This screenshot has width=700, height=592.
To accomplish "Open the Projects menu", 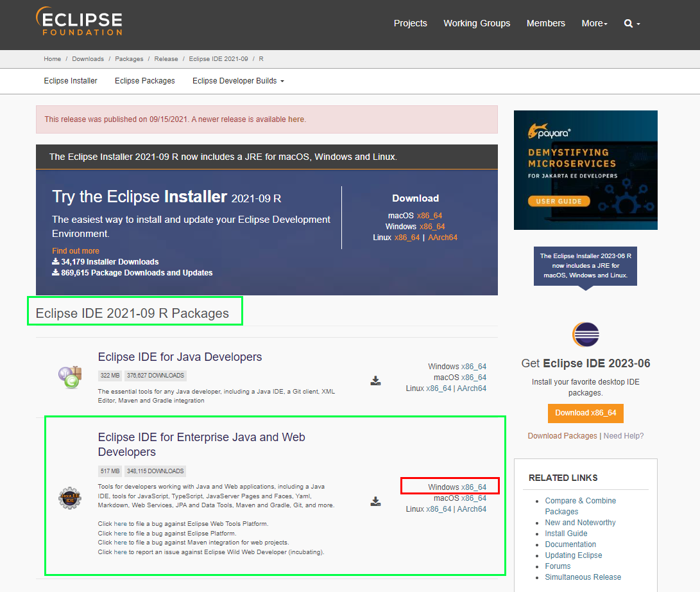I will [410, 23].
